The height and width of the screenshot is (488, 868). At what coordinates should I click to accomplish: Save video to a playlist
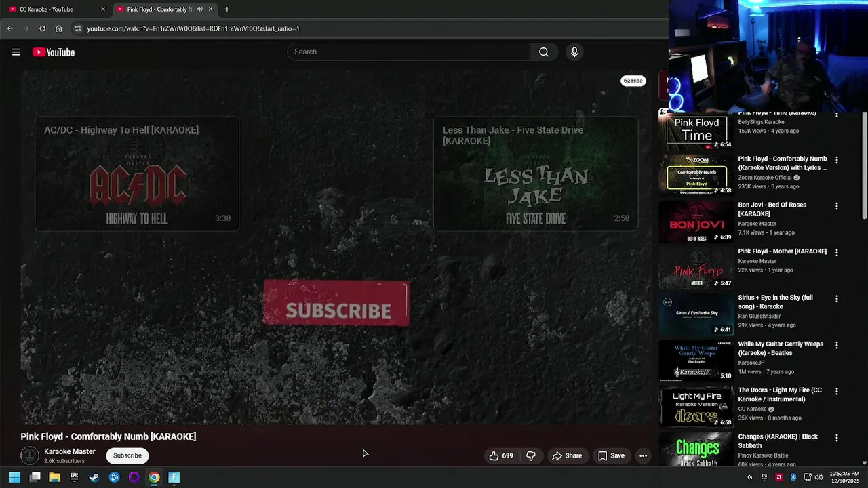611,455
